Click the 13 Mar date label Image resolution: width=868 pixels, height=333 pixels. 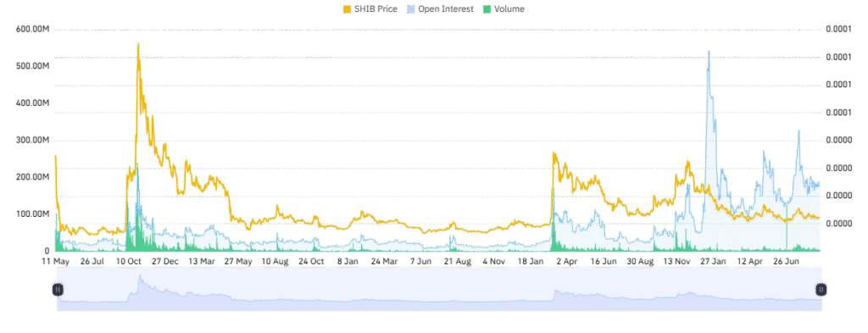[201, 261]
